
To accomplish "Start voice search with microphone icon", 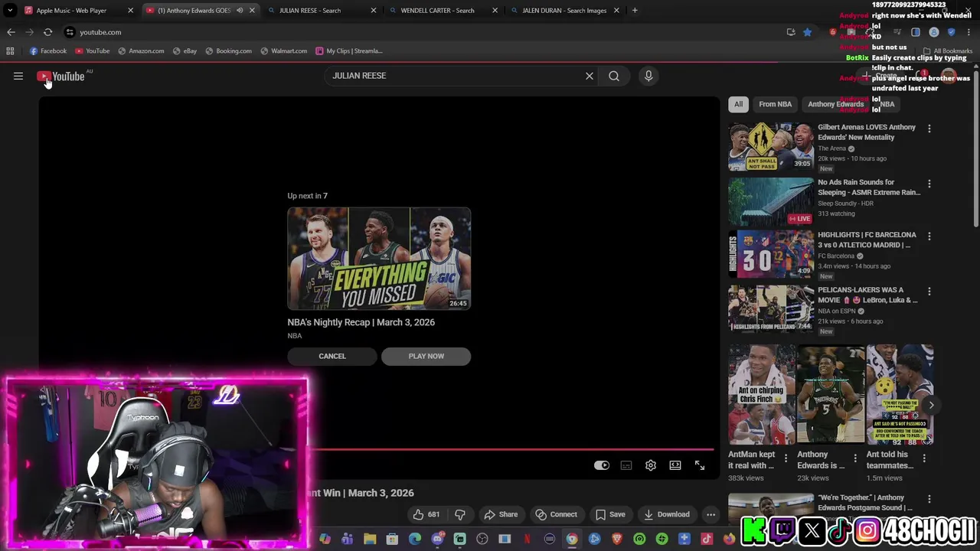I will 648,76.
